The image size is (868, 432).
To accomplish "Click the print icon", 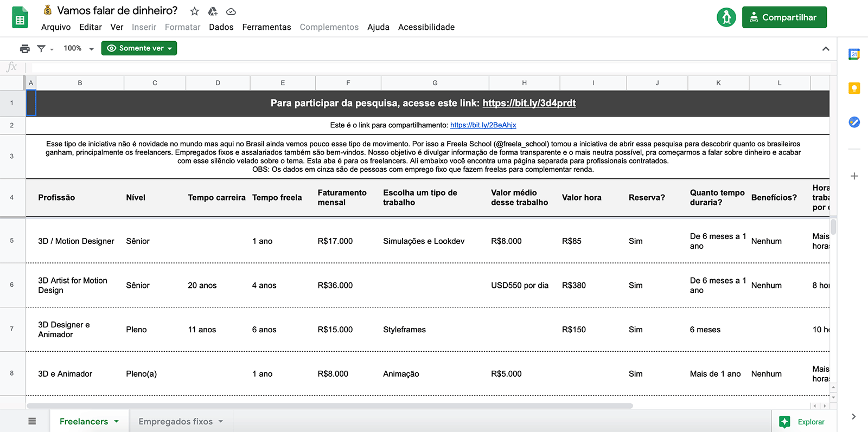I will [25, 48].
